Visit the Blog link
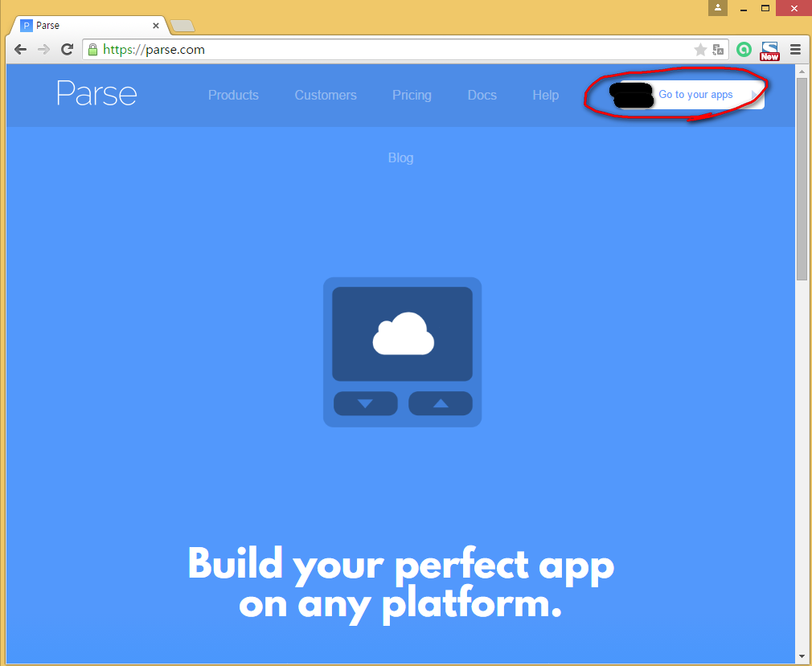The image size is (812, 666). pyautogui.click(x=401, y=157)
